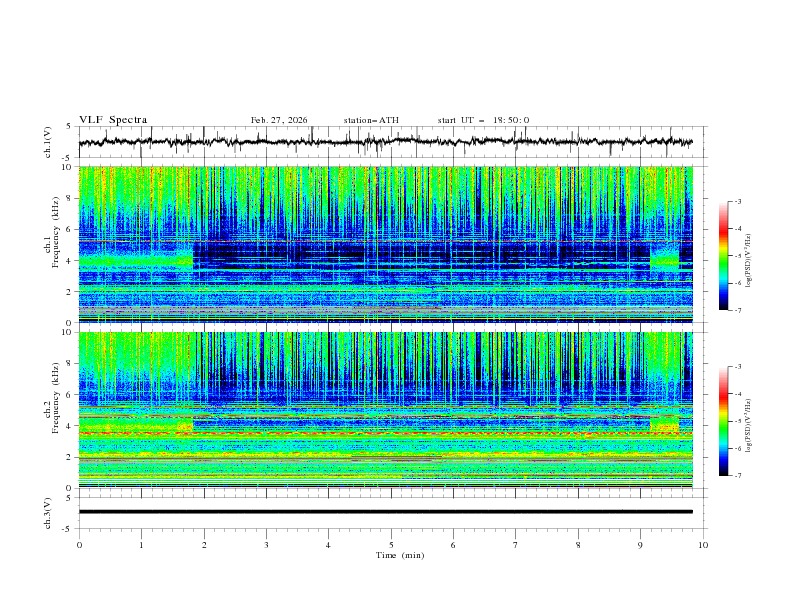Click the ch.2 "Frequency (kHz)" axis label

(56, 398)
